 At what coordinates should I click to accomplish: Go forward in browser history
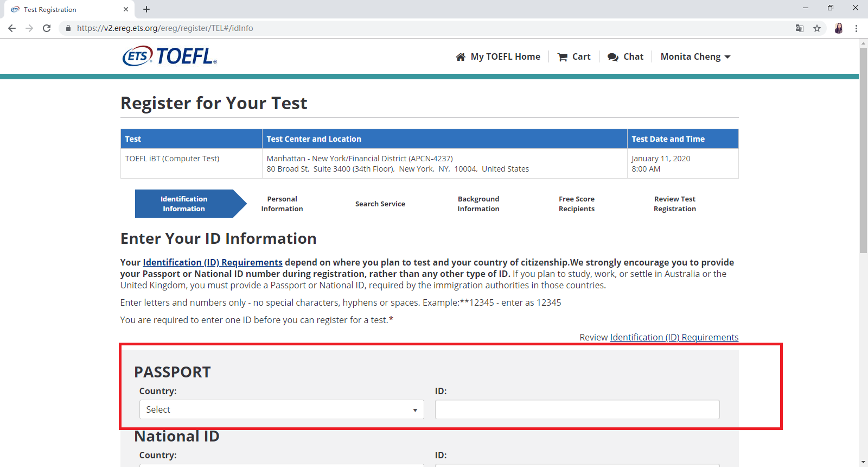click(x=29, y=28)
